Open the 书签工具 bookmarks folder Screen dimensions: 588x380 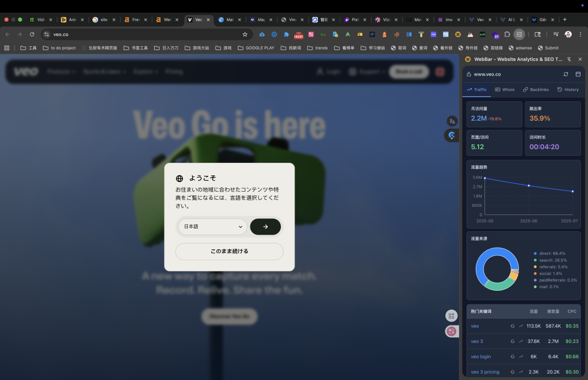click(x=136, y=48)
